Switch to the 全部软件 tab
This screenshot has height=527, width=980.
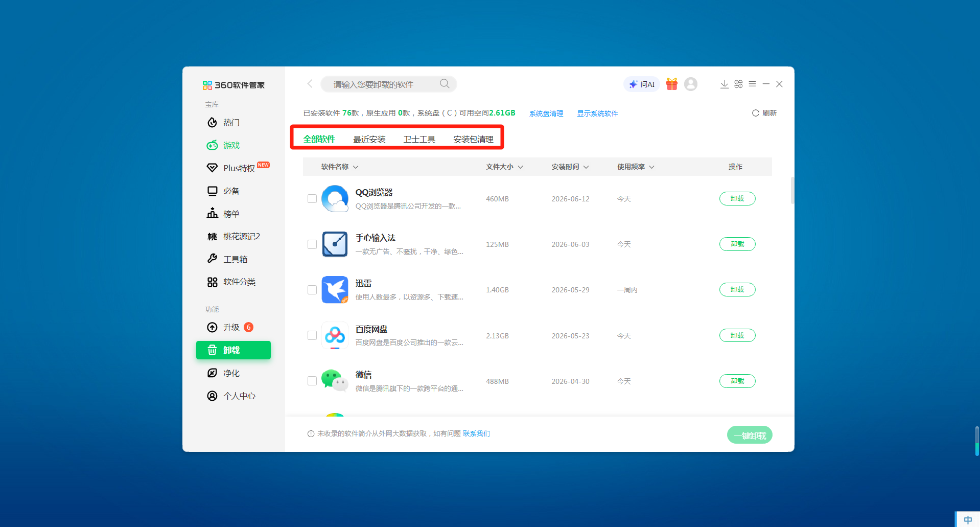click(x=319, y=139)
